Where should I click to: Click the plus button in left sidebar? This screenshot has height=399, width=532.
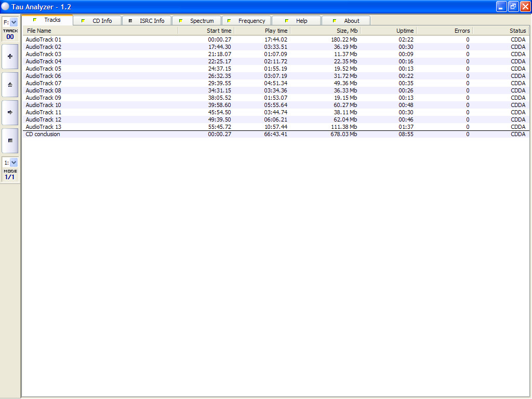(x=10, y=56)
